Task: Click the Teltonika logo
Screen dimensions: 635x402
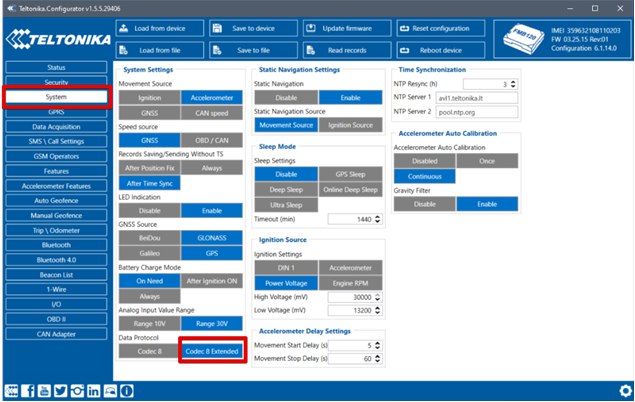Action: coord(58,39)
